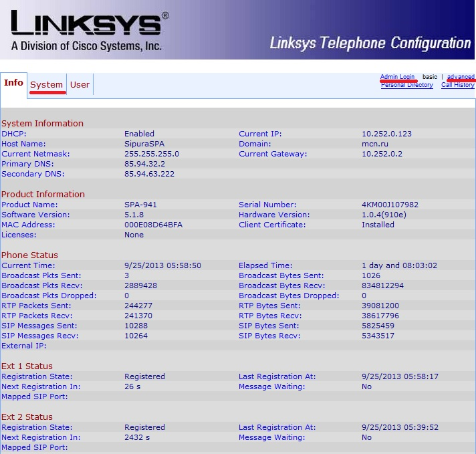Screen dimensions: 476x454
Task: Click Hardware Version 1.0.4(910e)
Action: pos(384,215)
